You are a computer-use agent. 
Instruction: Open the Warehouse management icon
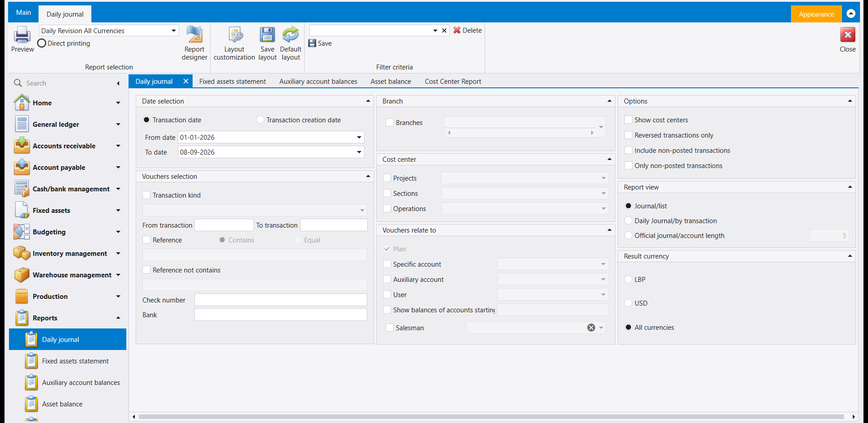pyautogui.click(x=22, y=275)
